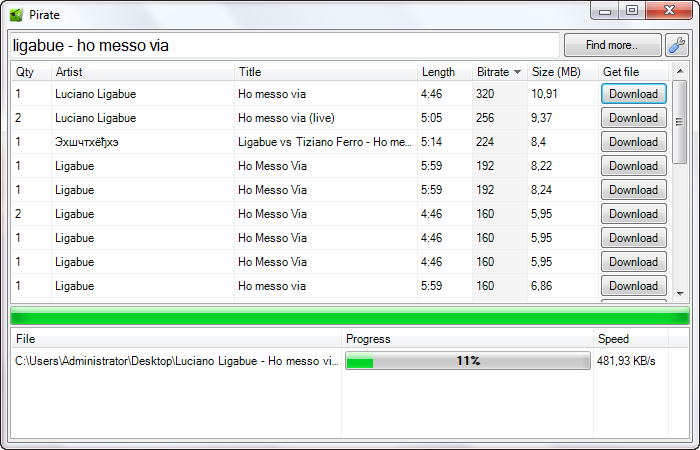
Task: Click the Get file column header
Action: [x=634, y=72]
